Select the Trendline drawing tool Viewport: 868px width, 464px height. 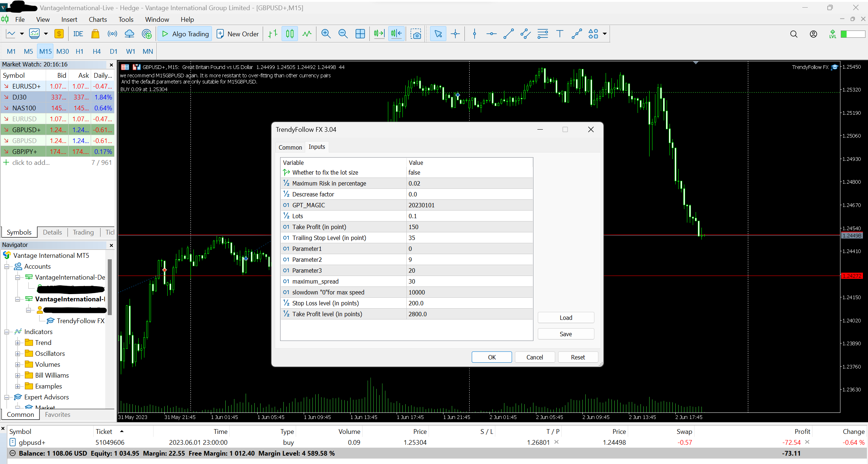[508, 34]
